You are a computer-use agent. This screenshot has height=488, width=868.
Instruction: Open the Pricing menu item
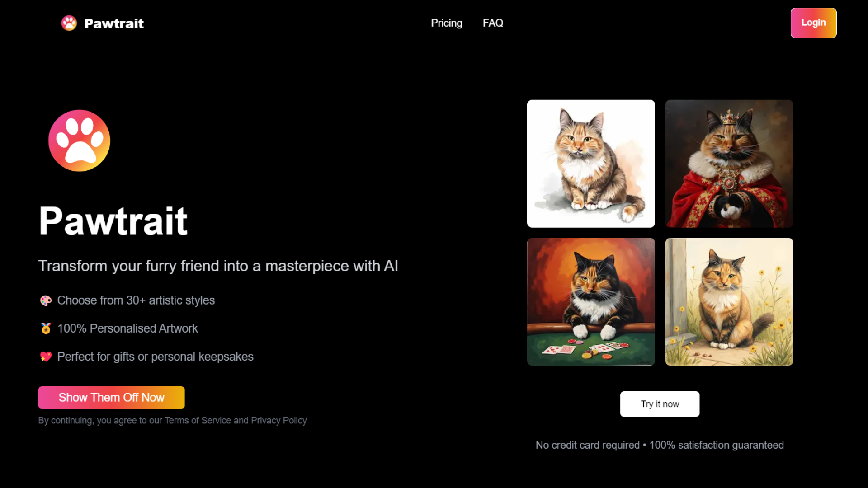tap(446, 23)
